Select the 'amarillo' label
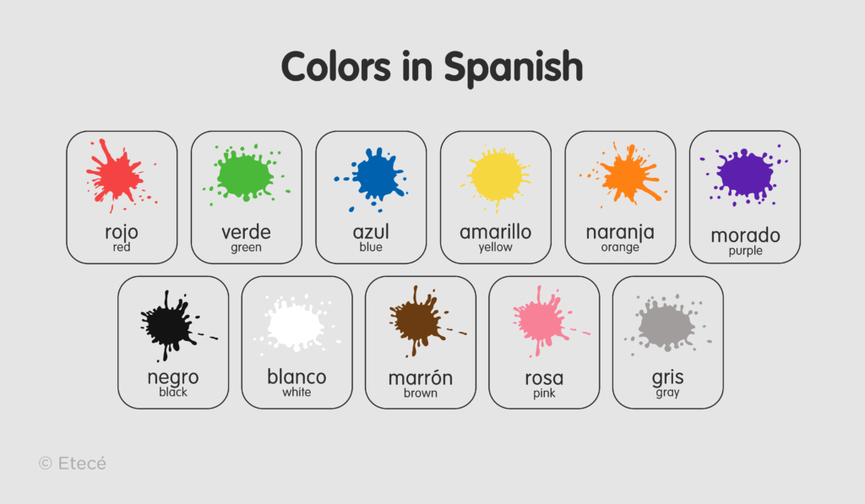 (495, 231)
